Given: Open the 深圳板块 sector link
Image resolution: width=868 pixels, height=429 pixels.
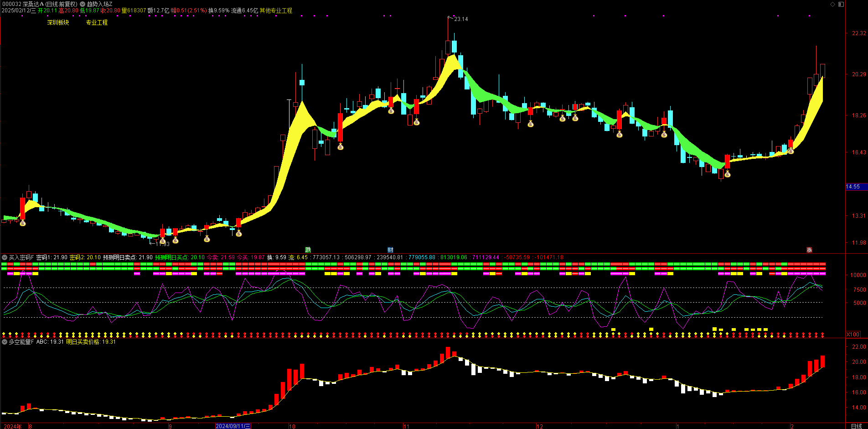Looking at the screenshot, I should (x=58, y=22).
